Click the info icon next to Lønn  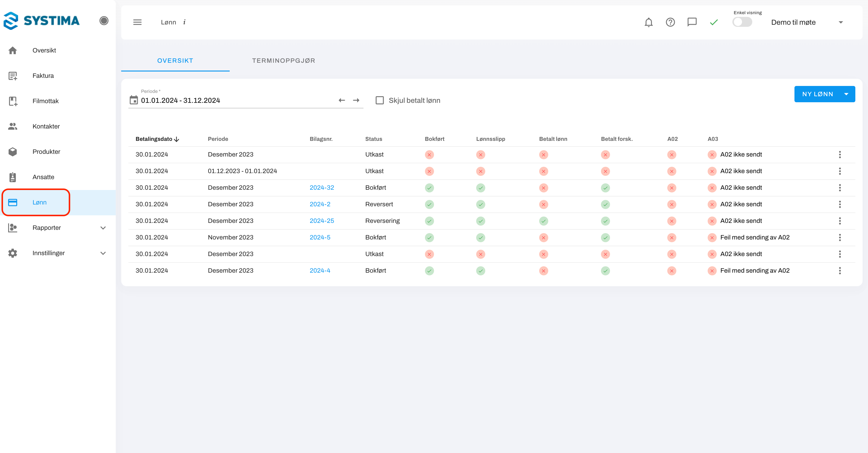(x=184, y=22)
